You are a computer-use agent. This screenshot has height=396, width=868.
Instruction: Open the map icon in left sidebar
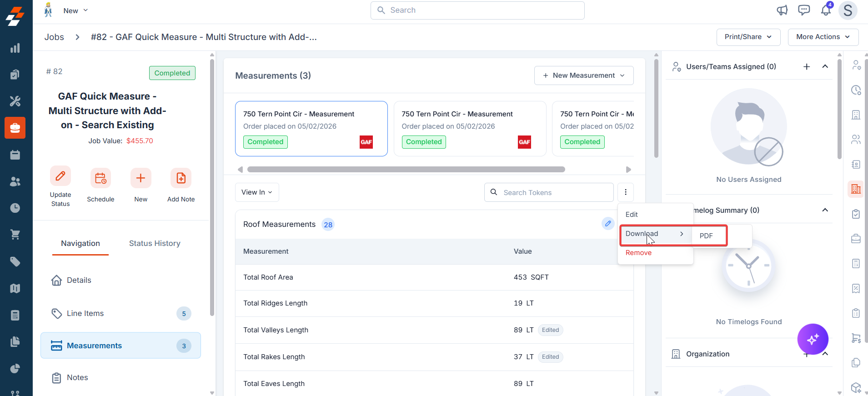pyautogui.click(x=15, y=288)
